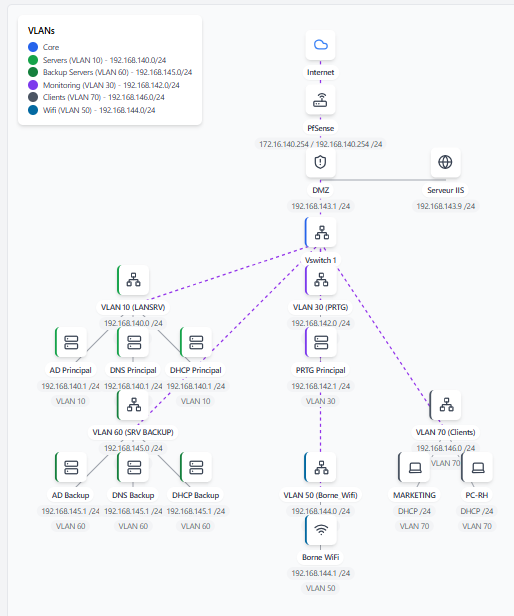Click the 'Serveur IIS' label
This screenshot has width=514, height=616.
pyautogui.click(x=446, y=190)
